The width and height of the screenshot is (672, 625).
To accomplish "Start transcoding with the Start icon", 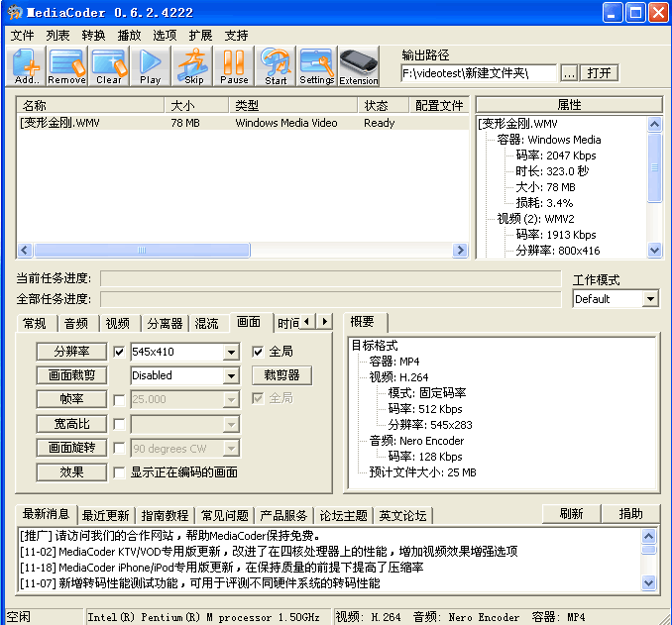I will (x=276, y=66).
